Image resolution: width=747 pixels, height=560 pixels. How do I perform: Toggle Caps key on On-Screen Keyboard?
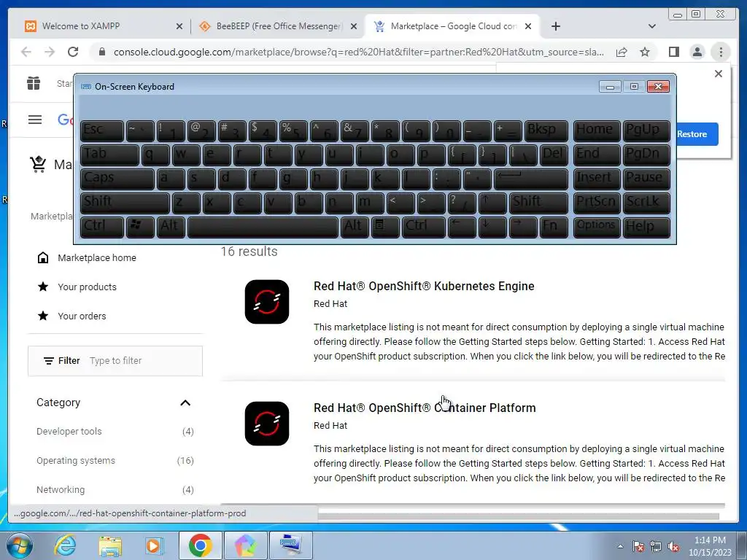click(x=117, y=179)
